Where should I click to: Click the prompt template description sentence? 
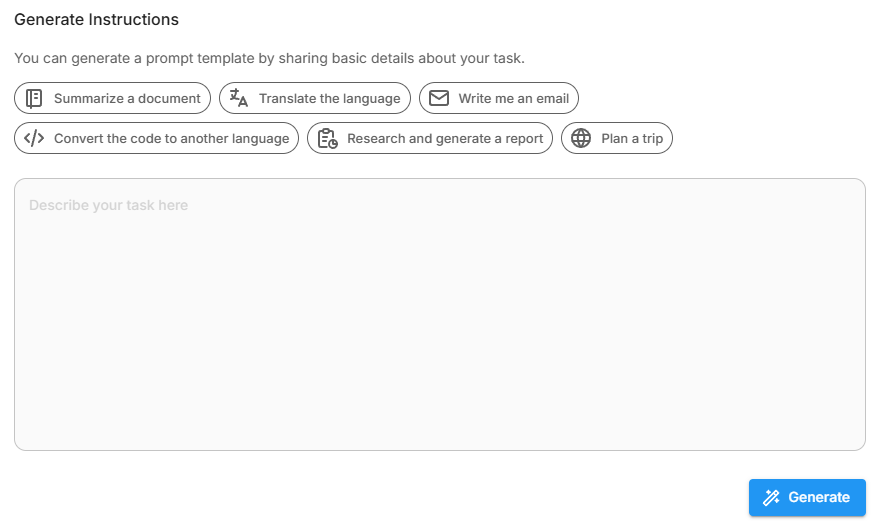(269, 58)
